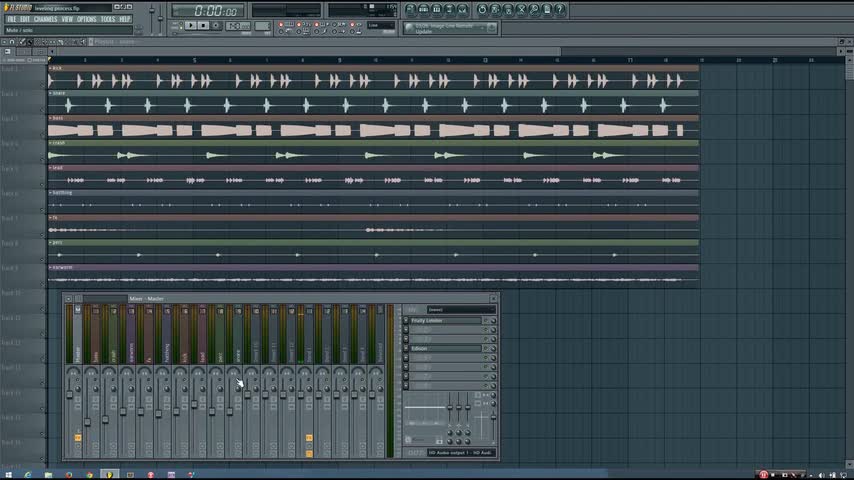
Task: Open the CHANNELS menu
Action: 45,19
